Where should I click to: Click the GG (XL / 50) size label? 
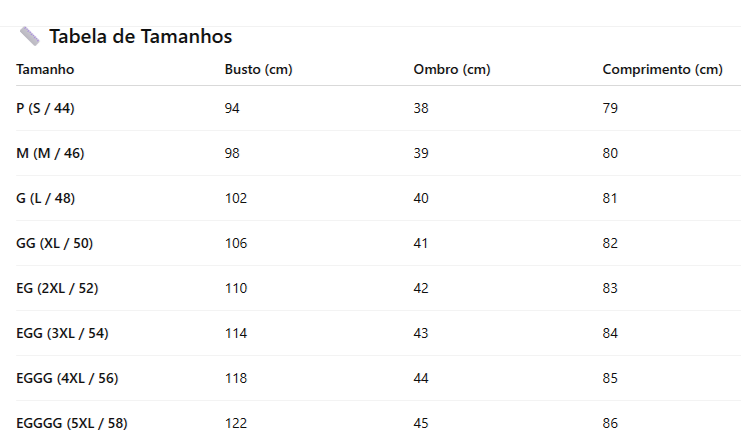[55, 243]
